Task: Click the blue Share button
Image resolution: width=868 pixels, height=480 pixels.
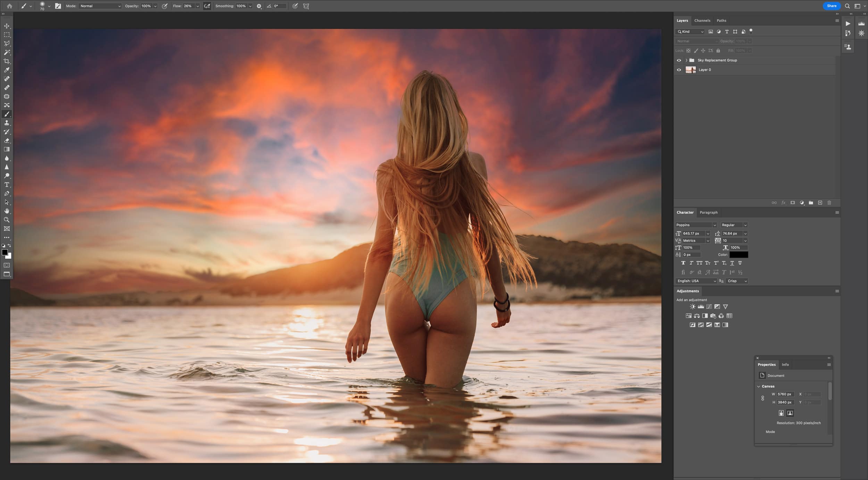Action: 832,6
